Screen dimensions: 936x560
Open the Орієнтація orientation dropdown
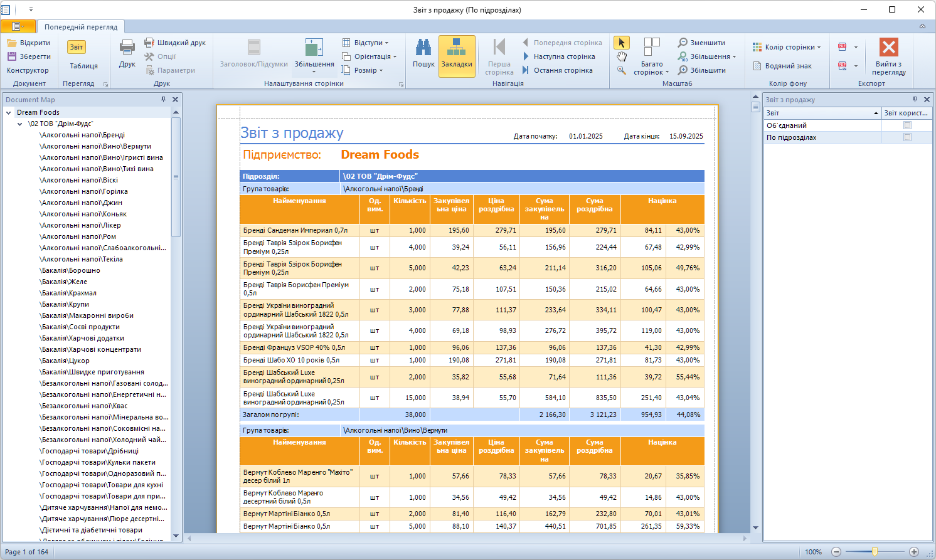tap(370, 56)
